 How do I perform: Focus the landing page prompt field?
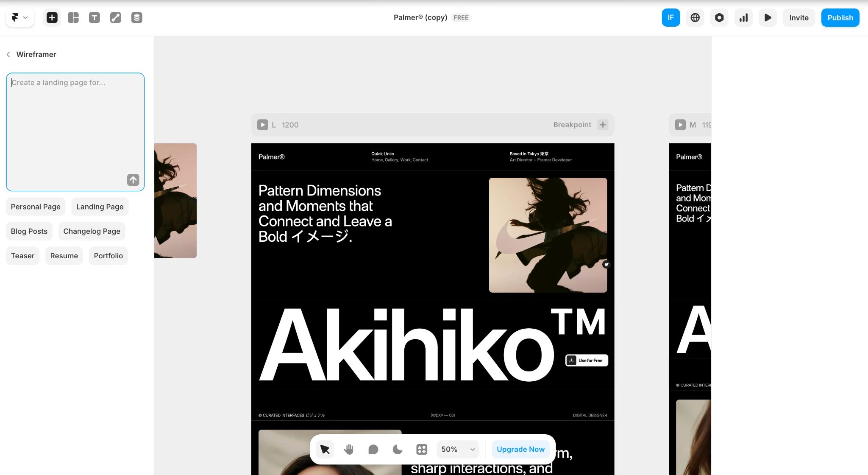pyautogui.click(x=75, y=132)
